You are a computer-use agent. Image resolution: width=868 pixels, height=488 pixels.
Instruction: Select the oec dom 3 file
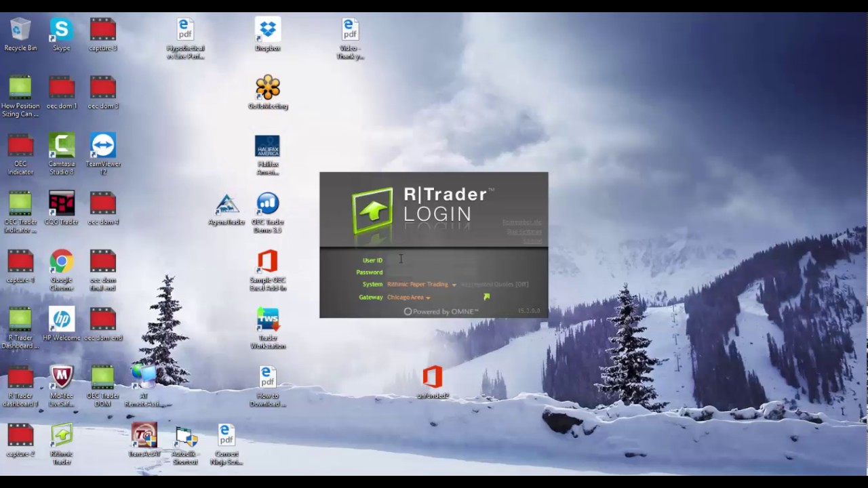pyautogui.click(x=103, y=93)
